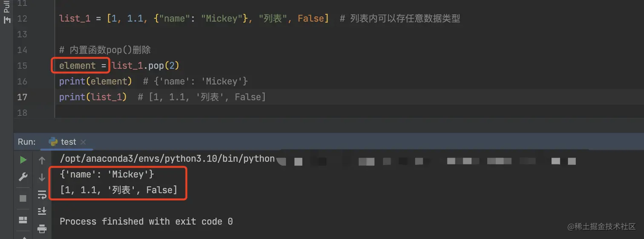
Task: Toggle scroll to end of output
Action: click(42, 211)
